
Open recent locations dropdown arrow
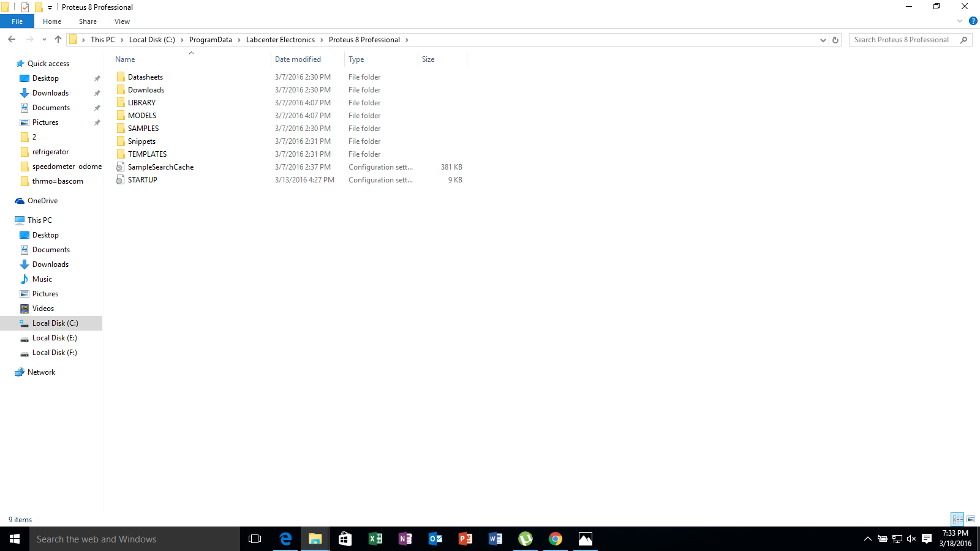click(44, 40)
